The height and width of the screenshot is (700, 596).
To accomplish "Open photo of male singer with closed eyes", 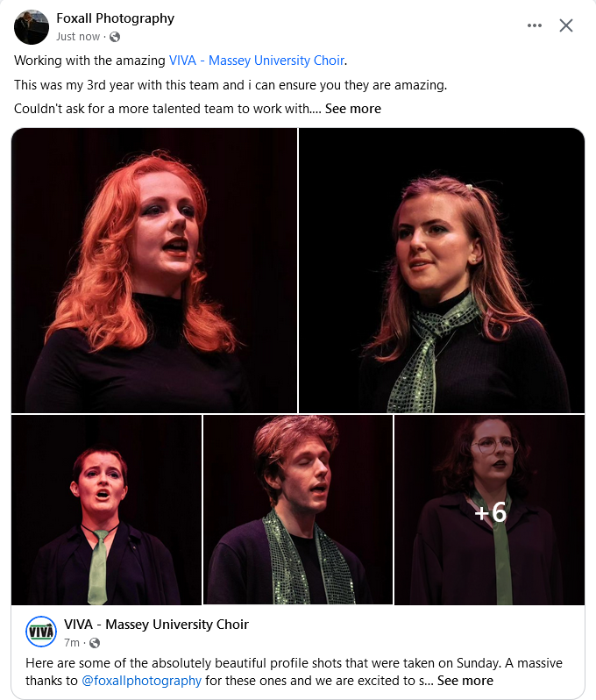I will 297,510.
